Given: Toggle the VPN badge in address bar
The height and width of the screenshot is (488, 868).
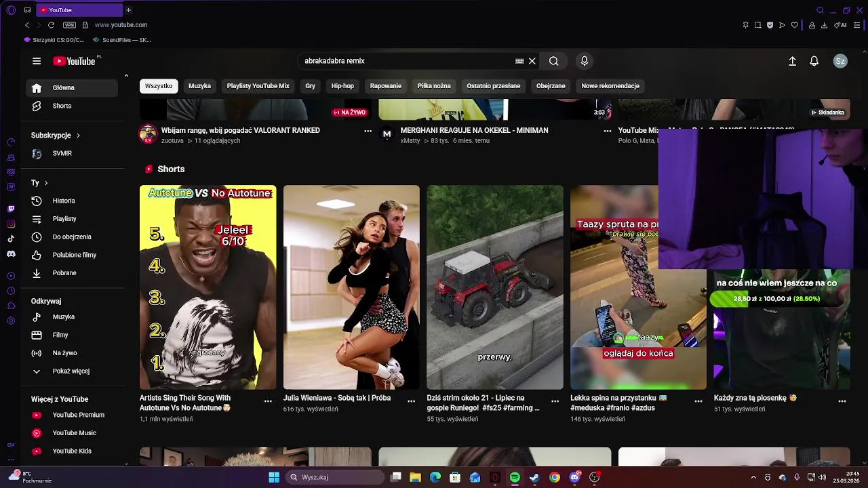Looking at the screenshot, I should pos(69,25).
